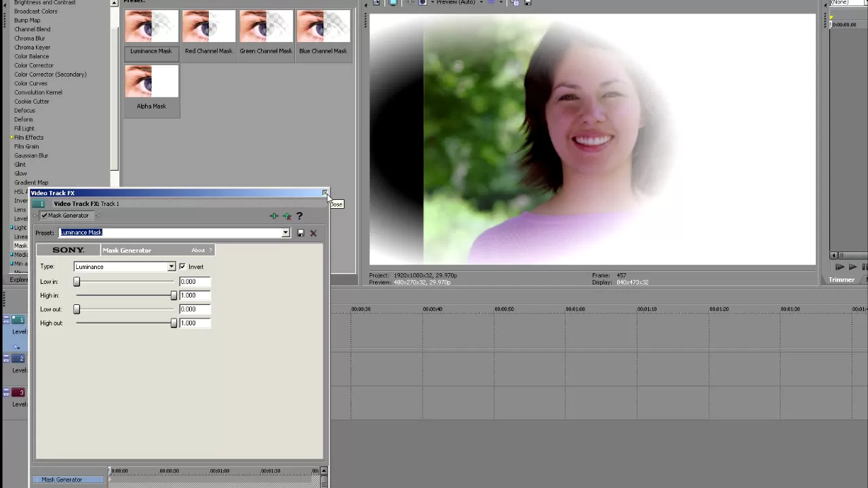Image resolution: width=868 pixels, height=488 pixels.
Task: Copy snapshot to clipboard in preview toolbar
Action: (x=515, y=3)
